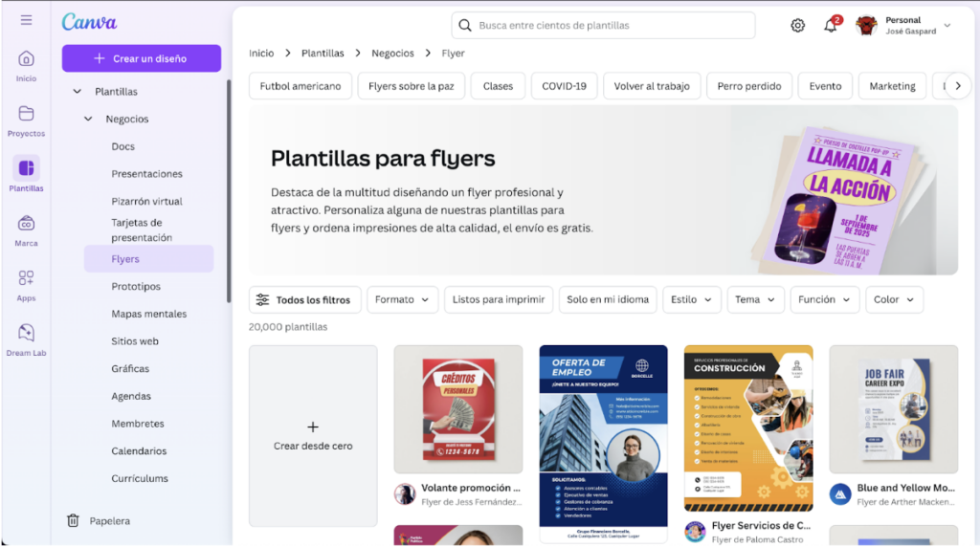Open Oferta de Empleo flyer thumbnail
Screen dimensions: 980x547
603,444
